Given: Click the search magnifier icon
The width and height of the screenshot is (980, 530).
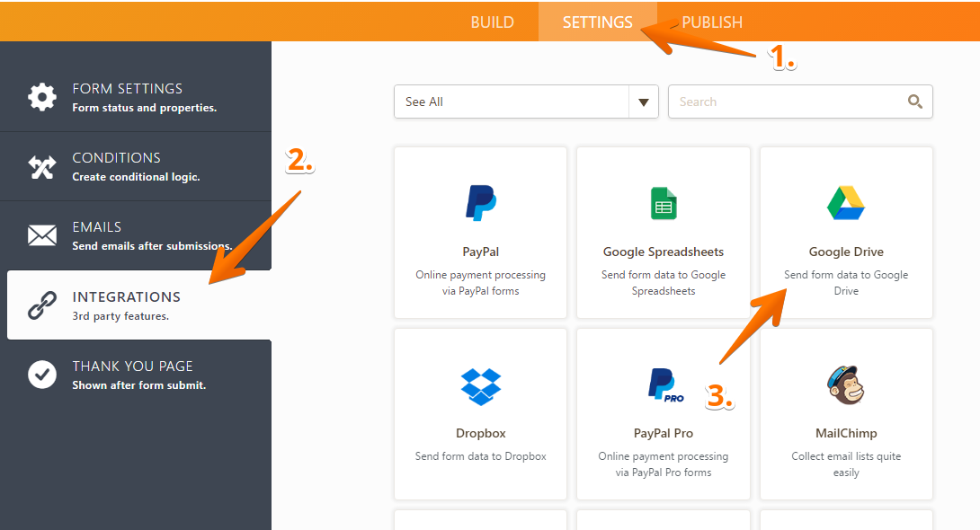Looking at the screenshot, I should click(915, 102).
